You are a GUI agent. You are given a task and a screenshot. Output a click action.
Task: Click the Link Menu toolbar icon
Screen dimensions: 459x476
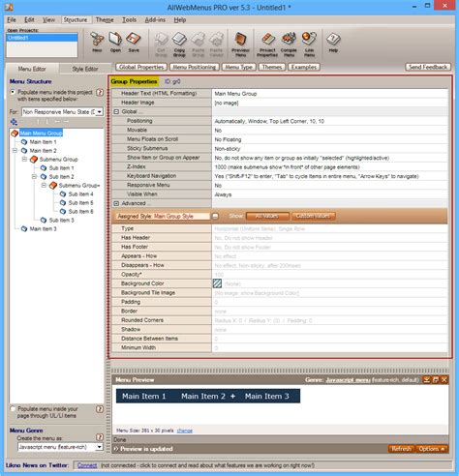[x=309, y=45]
